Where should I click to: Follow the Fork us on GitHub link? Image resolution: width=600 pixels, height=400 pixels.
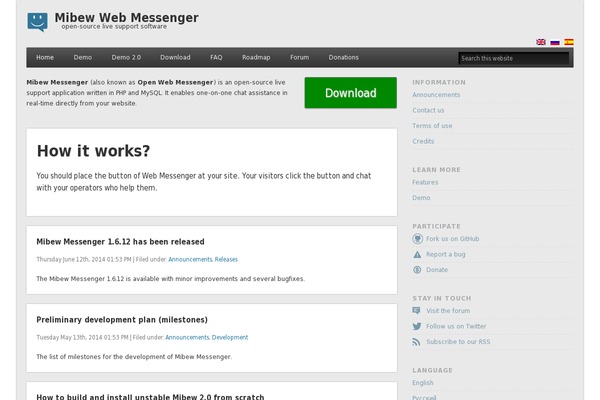(x=453, y=239)
